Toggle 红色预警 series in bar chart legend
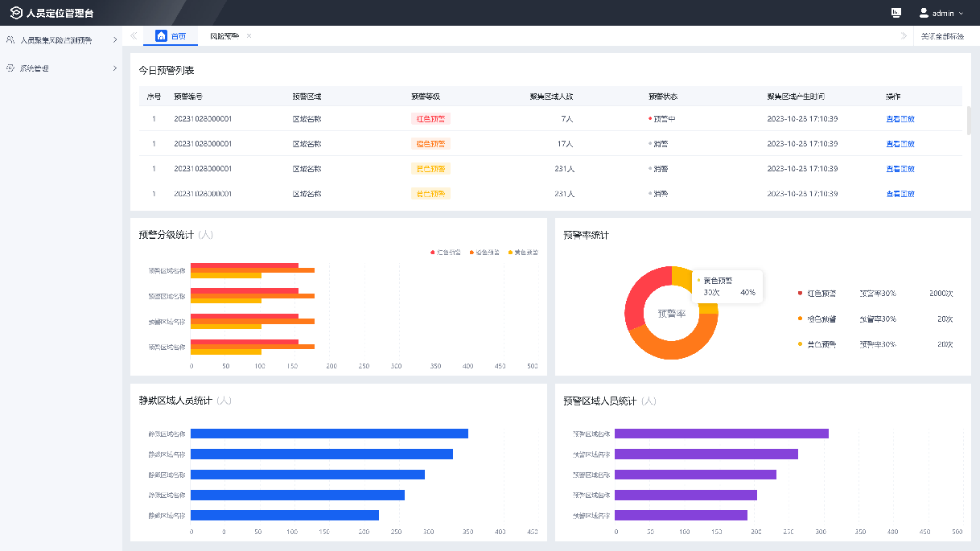Viewport: 980px width, 551px height. pyautogui.click(x=446, y=252)
